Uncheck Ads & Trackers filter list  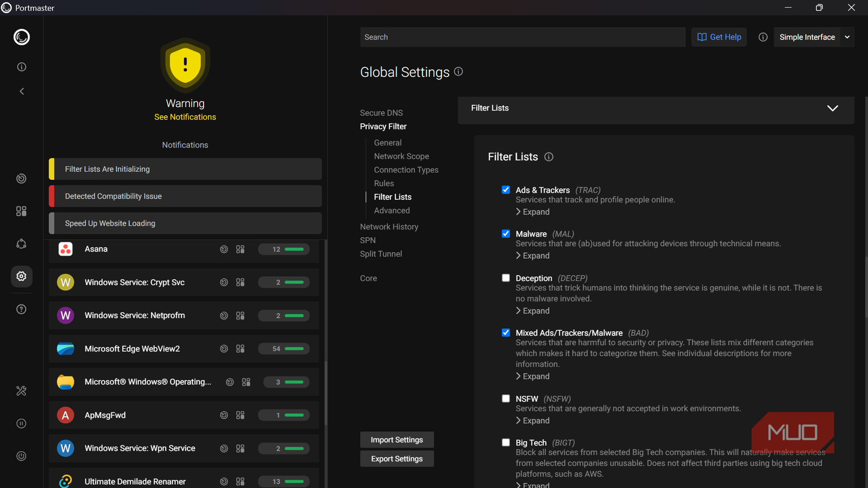(506, 190)
